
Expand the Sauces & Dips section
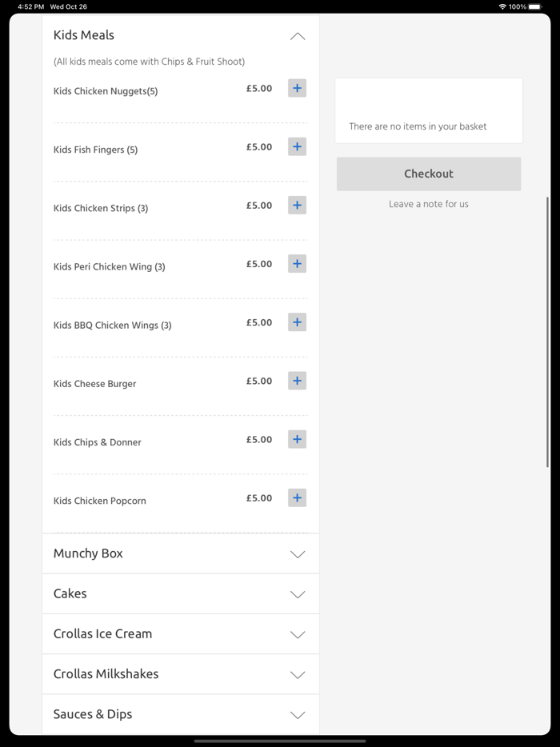(298, 715)
